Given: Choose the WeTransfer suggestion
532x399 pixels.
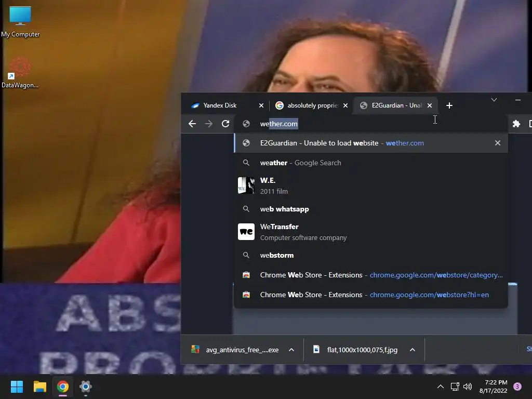Looking at the screenshot, I should [x=371, y=232].
